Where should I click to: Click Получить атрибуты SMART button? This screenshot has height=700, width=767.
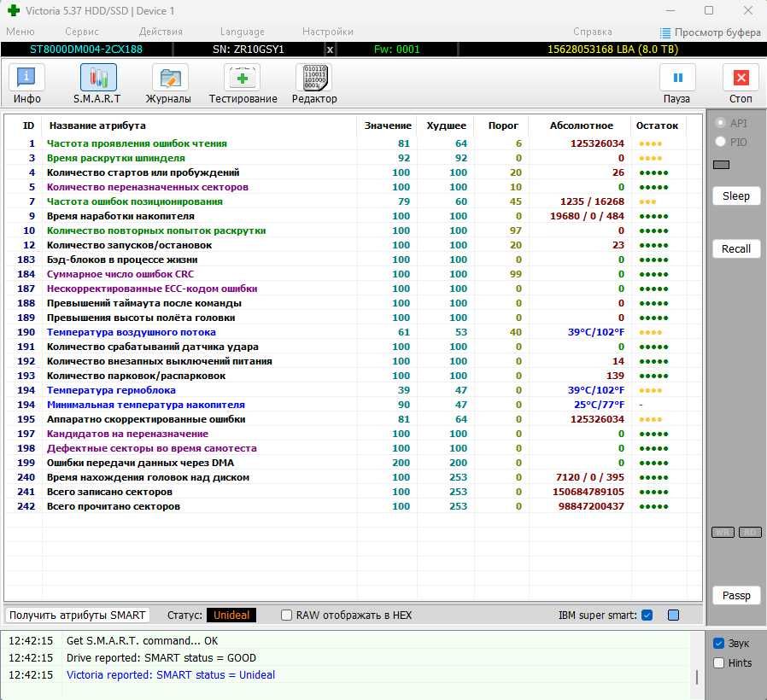click(77, 615)
